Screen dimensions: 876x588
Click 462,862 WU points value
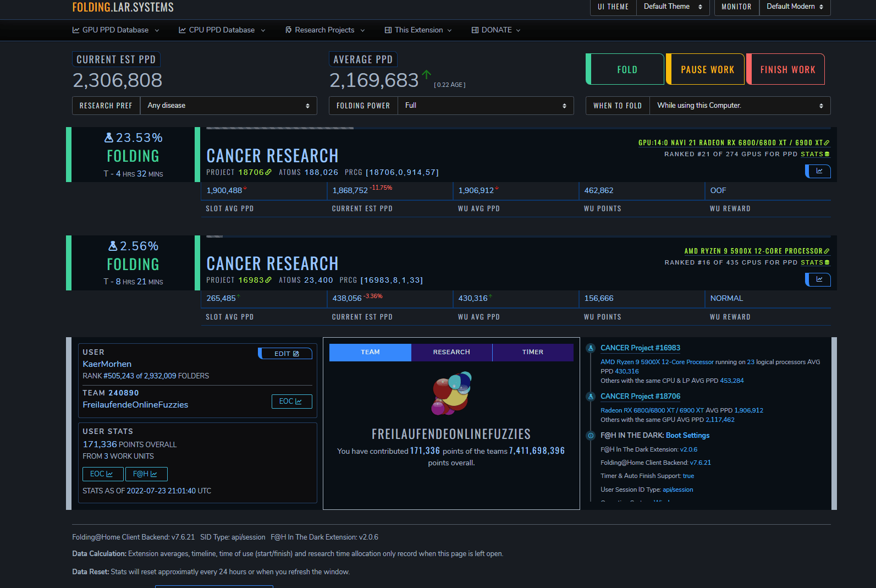(x=599, y=190)
